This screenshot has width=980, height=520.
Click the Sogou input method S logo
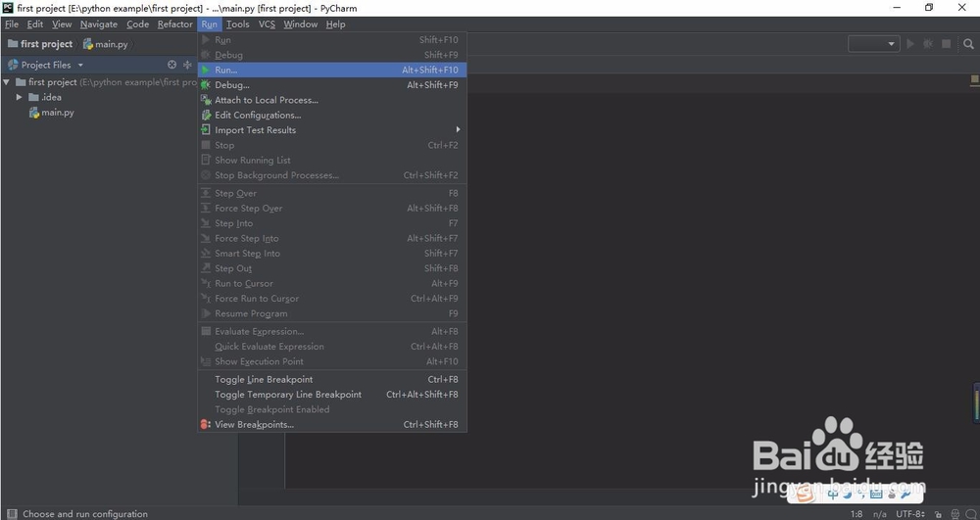[x=807, y=495]
